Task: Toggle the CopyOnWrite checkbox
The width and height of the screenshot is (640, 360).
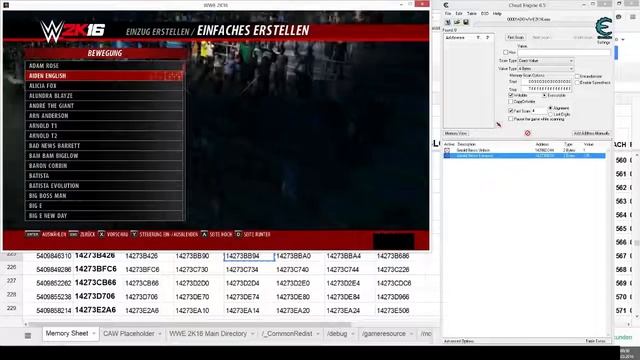Action: pyautogui.click(x=511, y=102)
